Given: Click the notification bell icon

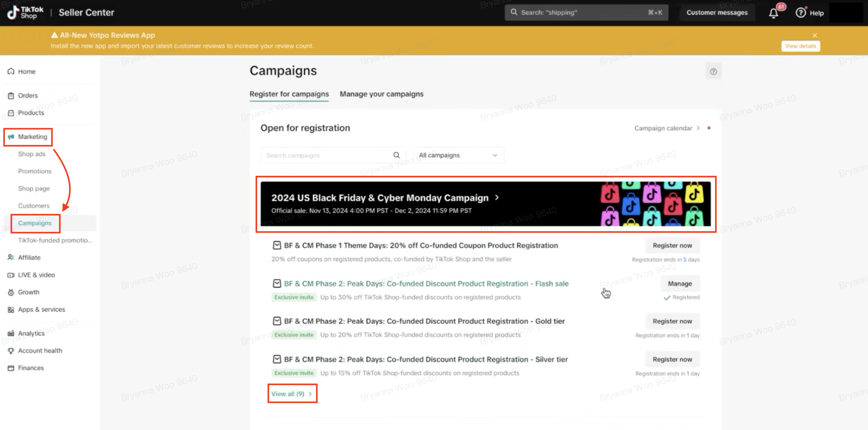Looking at the screenshot, I should pos(773,13).
